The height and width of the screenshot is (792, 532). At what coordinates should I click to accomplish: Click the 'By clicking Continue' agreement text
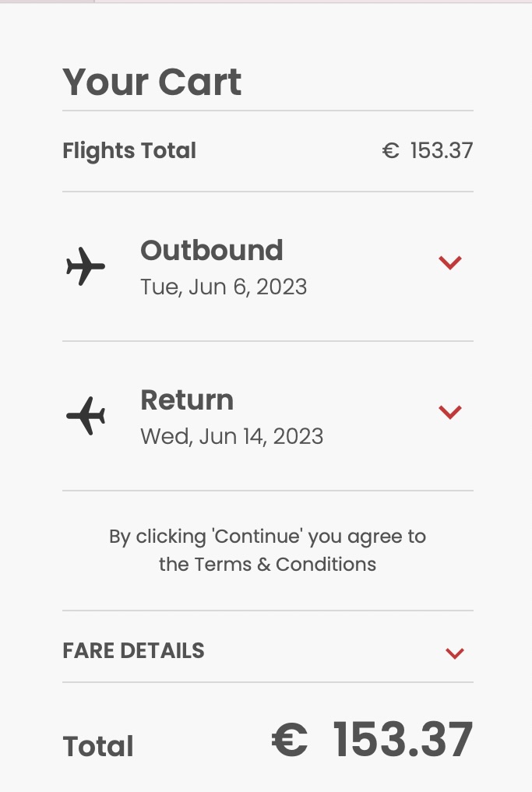[x=267, y=537]
